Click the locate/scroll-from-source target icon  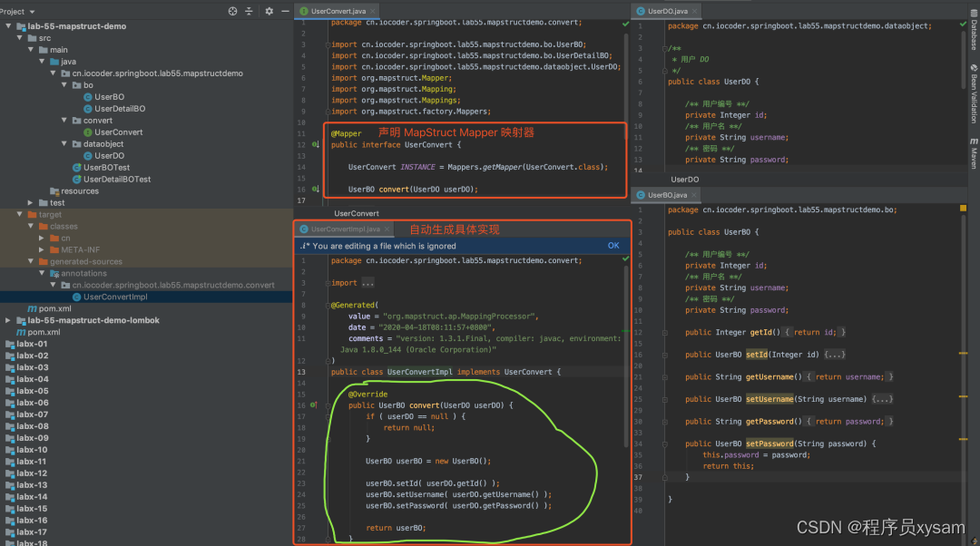tap(232, 11)
